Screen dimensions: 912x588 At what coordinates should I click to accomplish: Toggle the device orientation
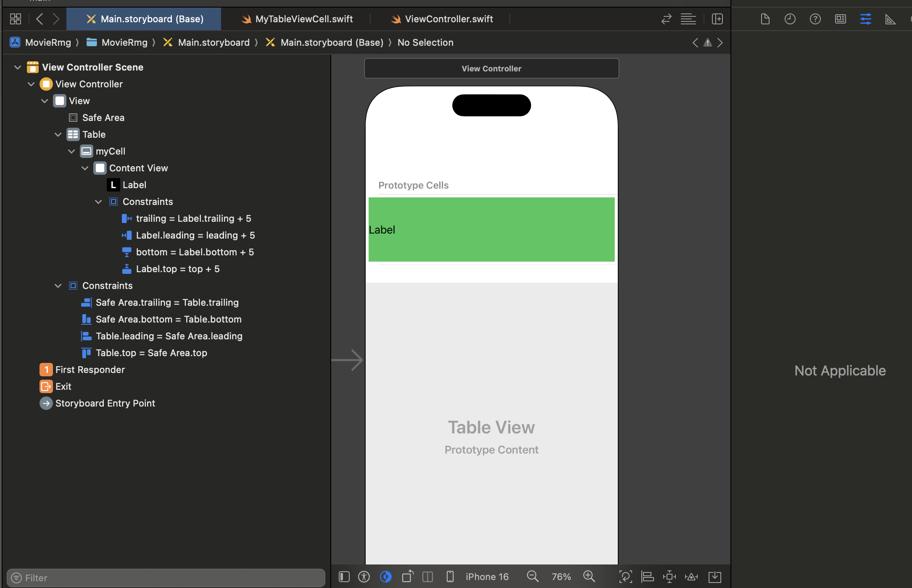click(408, 577)
